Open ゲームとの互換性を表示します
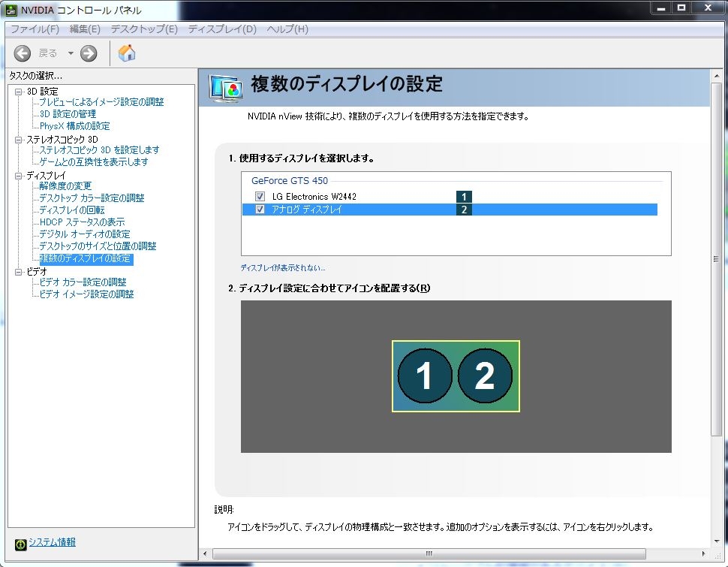This screenshot has width=728, height=567. [x=94, y=162]
